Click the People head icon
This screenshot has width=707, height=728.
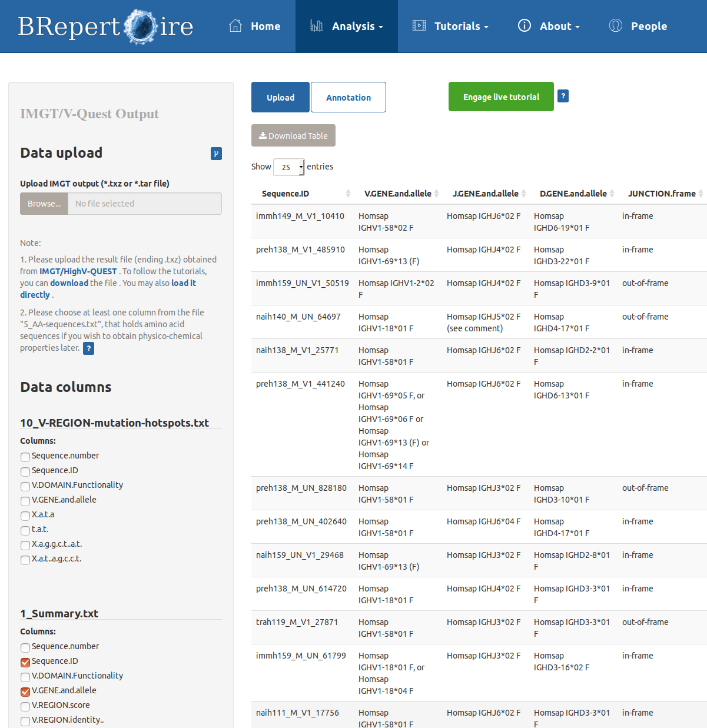click(x=616, y=26)
